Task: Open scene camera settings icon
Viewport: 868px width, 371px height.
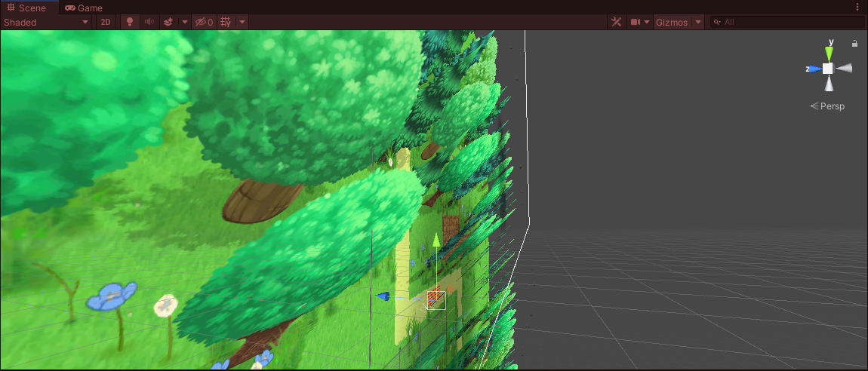Action: (636, 22)
